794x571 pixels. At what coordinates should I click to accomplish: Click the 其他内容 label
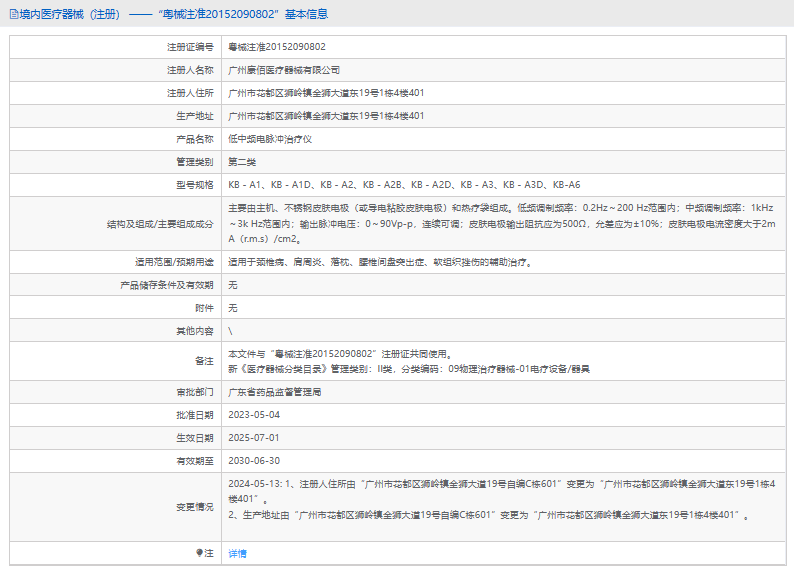point(195,331)
